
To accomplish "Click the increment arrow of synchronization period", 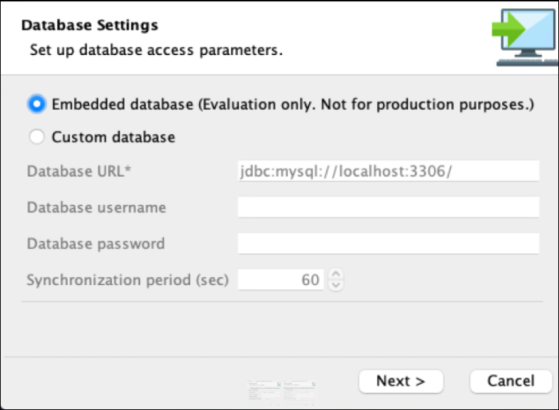I will pyautogui.click(x=335, y=274).
